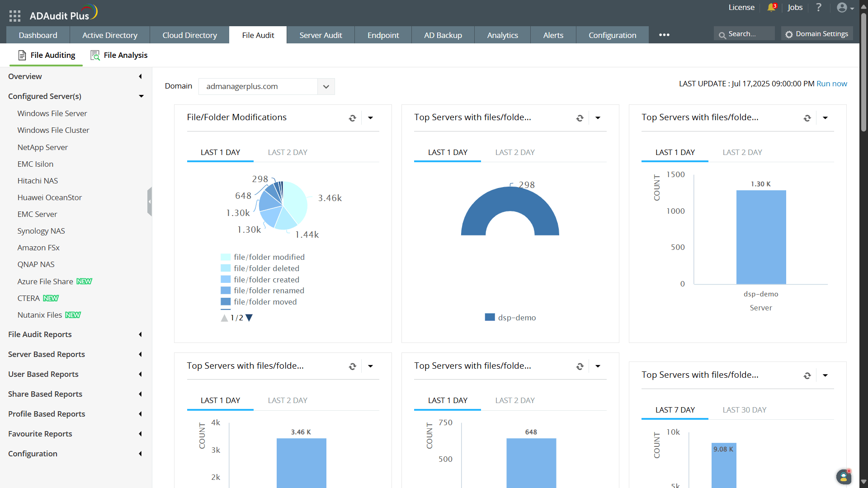Select Synology NAS in the sidebar
The width and height of the screenshot is (868, 488).
(41, 231)
